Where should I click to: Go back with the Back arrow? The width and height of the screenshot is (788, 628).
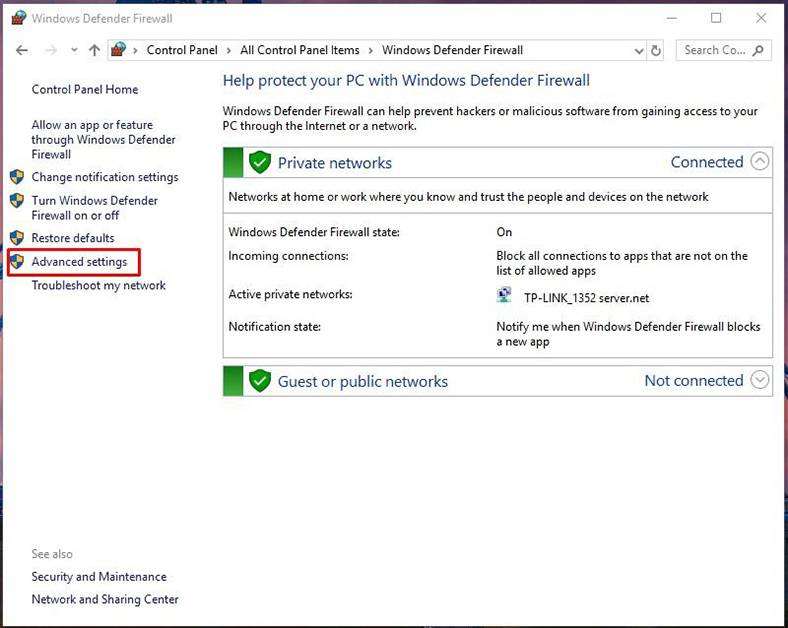pos(22,50)
